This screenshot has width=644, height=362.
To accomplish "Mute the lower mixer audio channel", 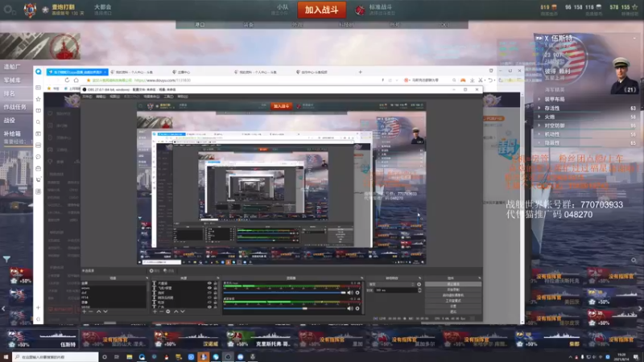I will (350, 308).
